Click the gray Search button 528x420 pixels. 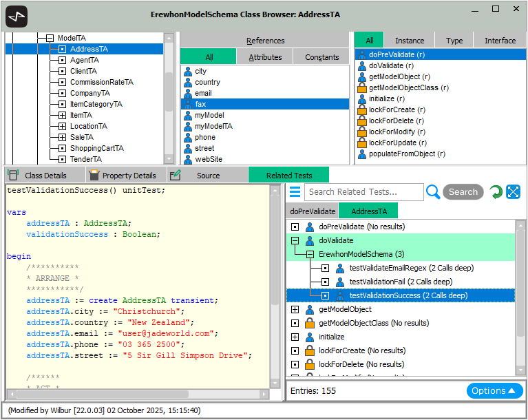pyautogui.click(x=463, y=192)
